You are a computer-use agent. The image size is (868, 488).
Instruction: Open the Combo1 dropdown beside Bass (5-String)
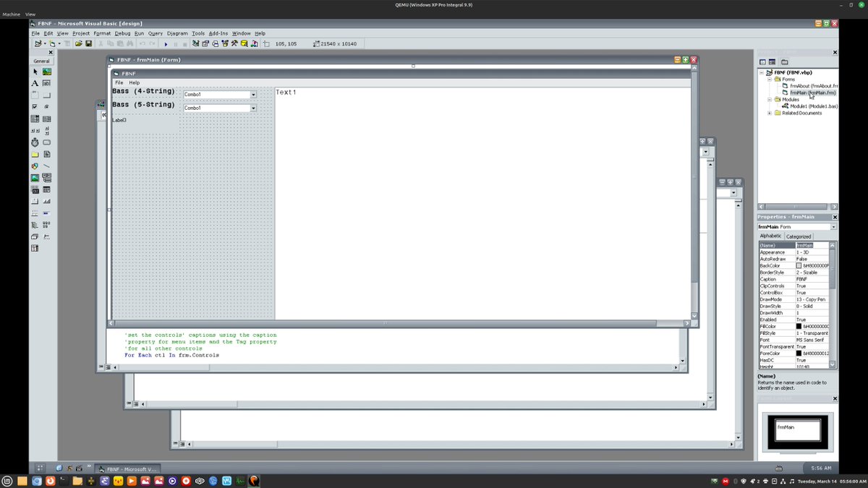click(x=254, y=108)
